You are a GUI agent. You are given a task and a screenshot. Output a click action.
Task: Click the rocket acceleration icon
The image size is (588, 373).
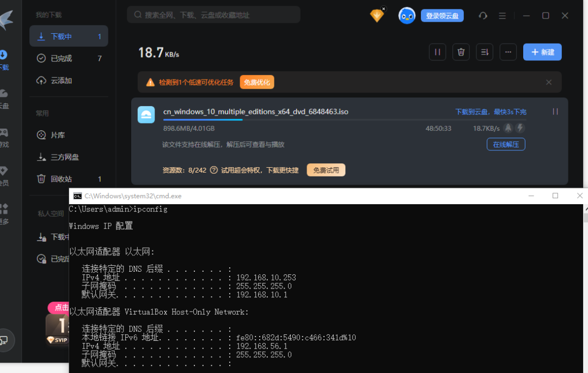508,128
